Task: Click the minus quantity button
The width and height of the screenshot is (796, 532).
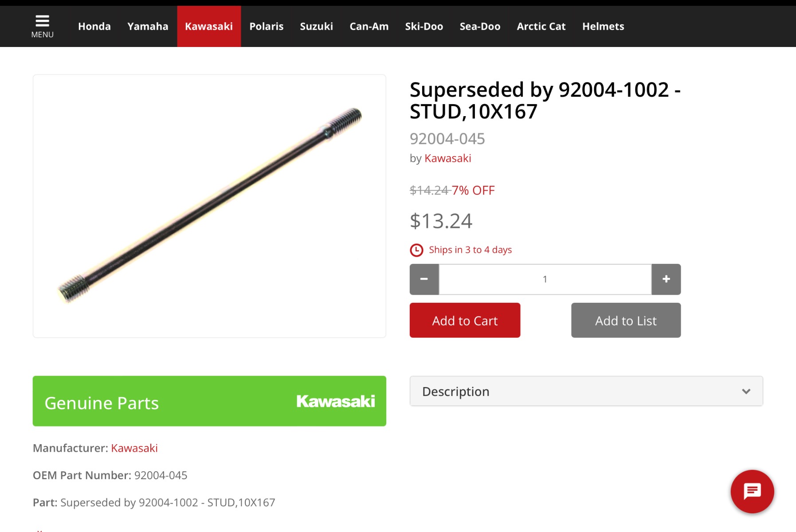Action: click(x=424, y=279)
